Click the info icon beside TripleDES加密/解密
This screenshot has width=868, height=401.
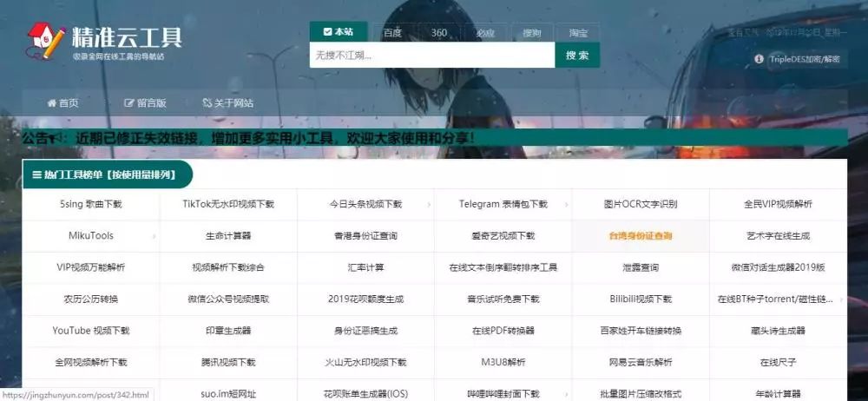759,59
